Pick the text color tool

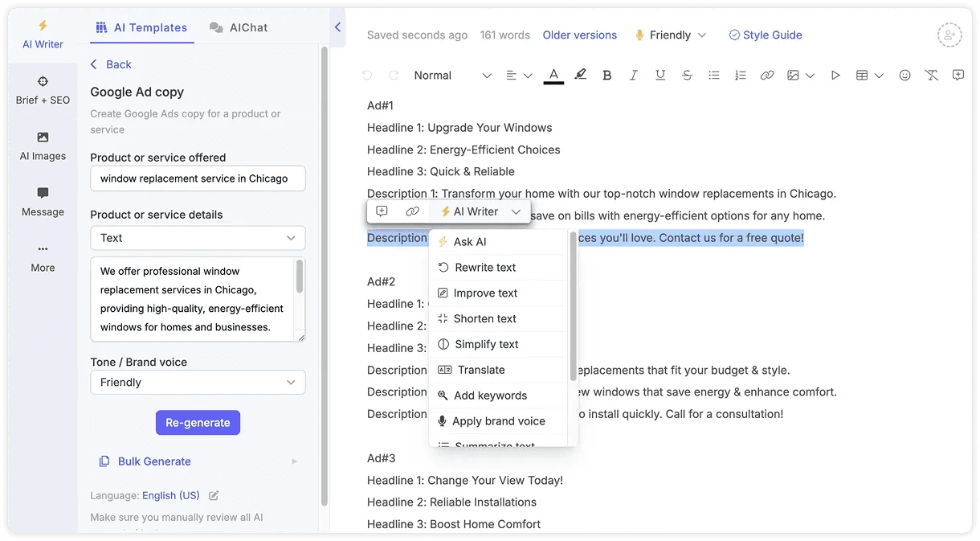pos(553,76)
